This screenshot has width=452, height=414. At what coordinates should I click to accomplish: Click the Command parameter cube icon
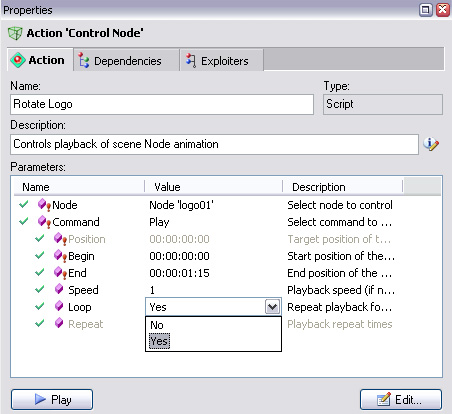[44, 222]
